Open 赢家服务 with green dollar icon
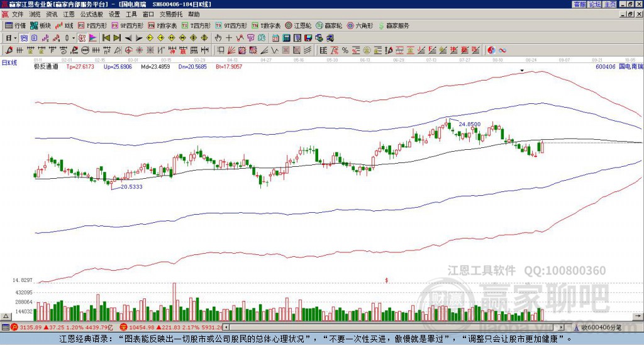The width and height of the screenshot is (644, 345). [x=394, y=25]
